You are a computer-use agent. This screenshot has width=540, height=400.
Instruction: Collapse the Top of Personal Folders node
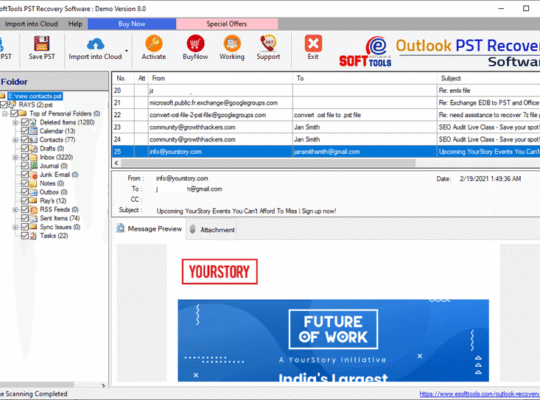(5, 114)
